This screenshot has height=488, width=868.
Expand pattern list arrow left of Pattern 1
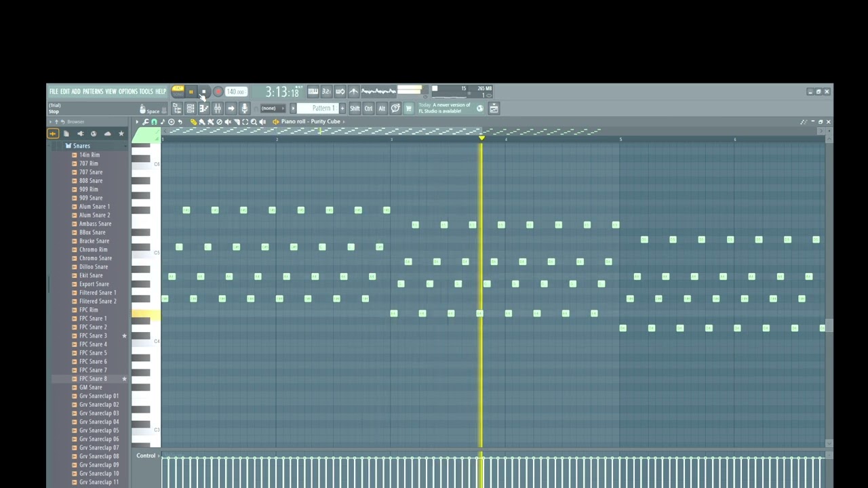click(293, 108)
